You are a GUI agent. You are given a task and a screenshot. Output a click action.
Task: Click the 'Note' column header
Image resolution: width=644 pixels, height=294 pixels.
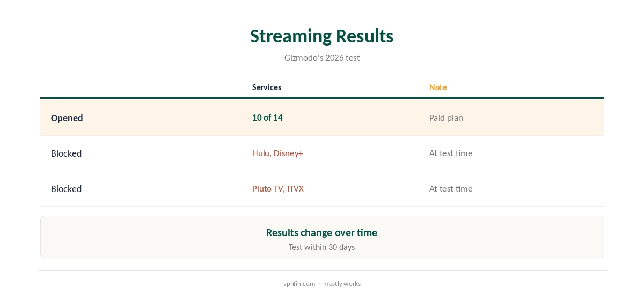pyautogui.click(x=438, y=87)
